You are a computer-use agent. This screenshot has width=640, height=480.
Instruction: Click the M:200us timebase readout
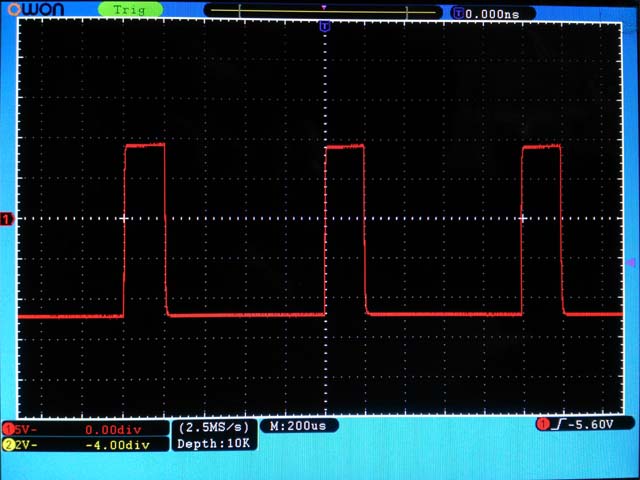point(298,426)
